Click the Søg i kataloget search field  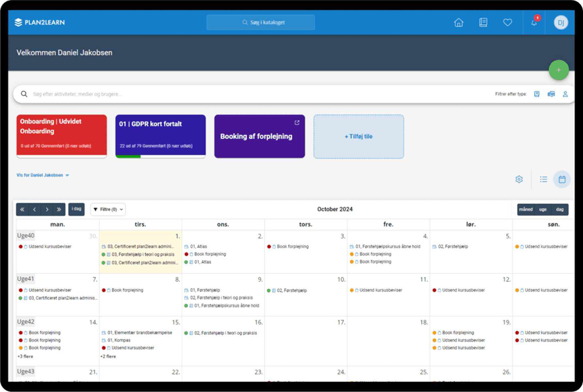(x=261, y=23)
